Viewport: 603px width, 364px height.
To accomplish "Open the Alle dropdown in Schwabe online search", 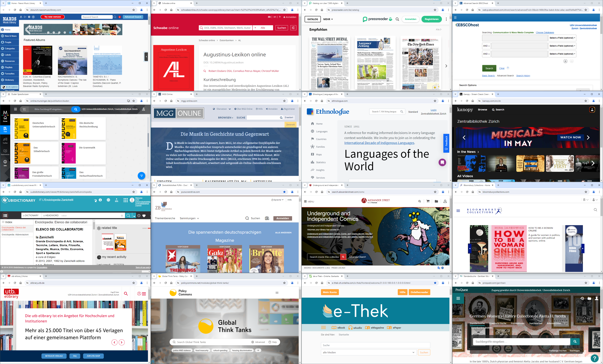I will pyautogui.click(x=263, y=28).
